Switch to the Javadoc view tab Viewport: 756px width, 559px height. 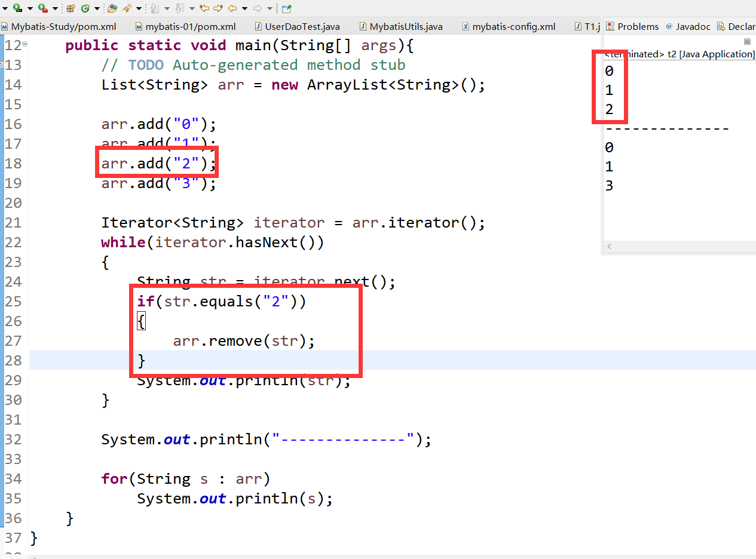click(x=688, y=26)
